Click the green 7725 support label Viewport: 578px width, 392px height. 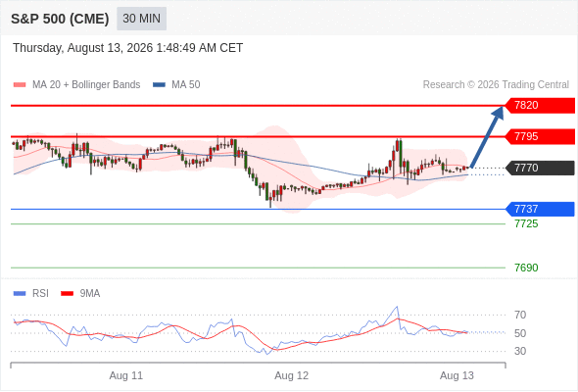pos(526,223)
